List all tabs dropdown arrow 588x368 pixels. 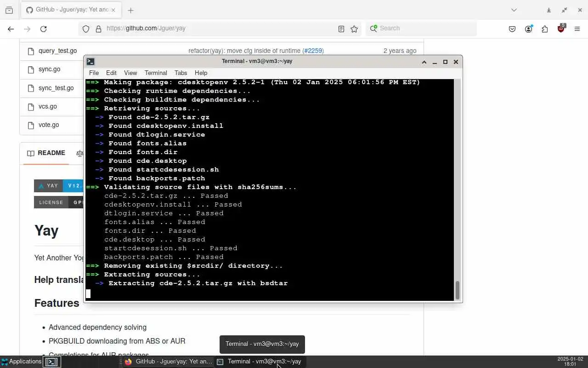pyautogui.click(x=514, y=10)
